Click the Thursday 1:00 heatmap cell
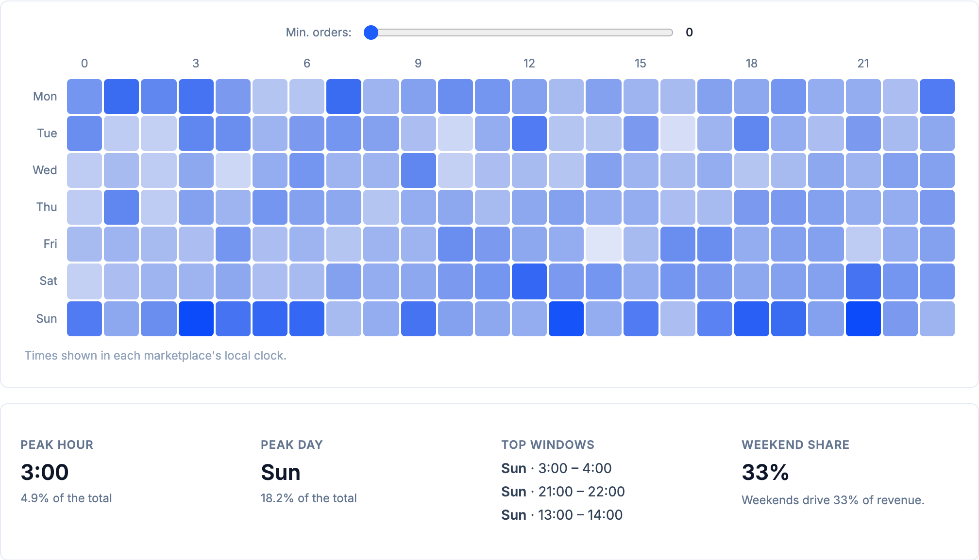The height and width of the screenshot is (560, 979). 121,207
